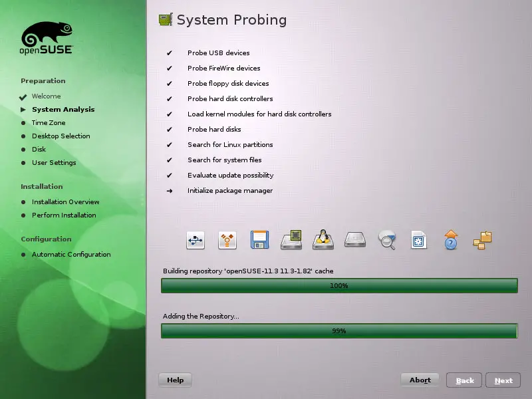Image resolution: width=532 pixels, height=399 pixels.
Task: Click 'Probe USB devices' text
Action: coord(219,53)
